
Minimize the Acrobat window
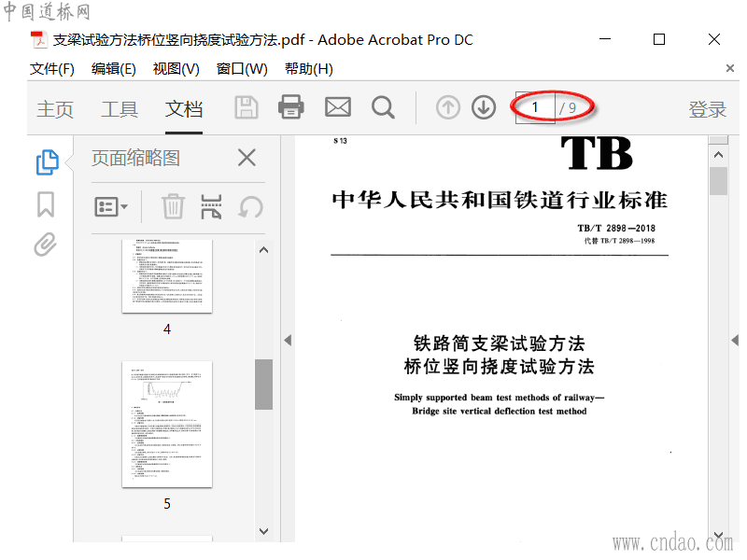click(x=605, y=39)
